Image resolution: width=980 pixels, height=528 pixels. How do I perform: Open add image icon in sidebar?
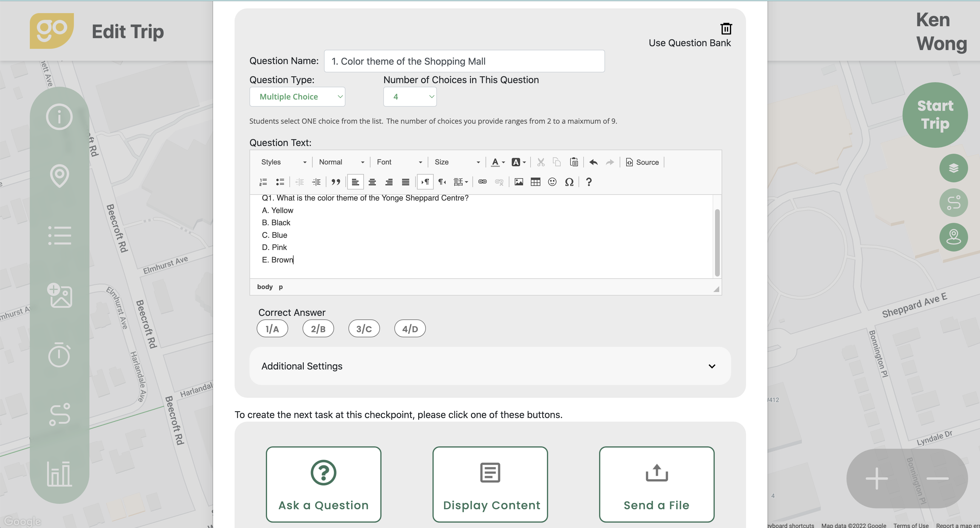tap(59, 295)
